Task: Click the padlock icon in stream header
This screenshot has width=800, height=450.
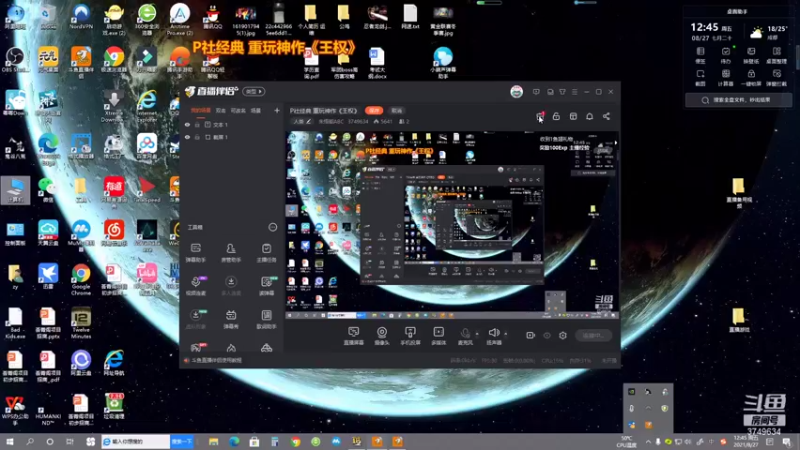Action: pyautogui.click(x=556, y=116)
